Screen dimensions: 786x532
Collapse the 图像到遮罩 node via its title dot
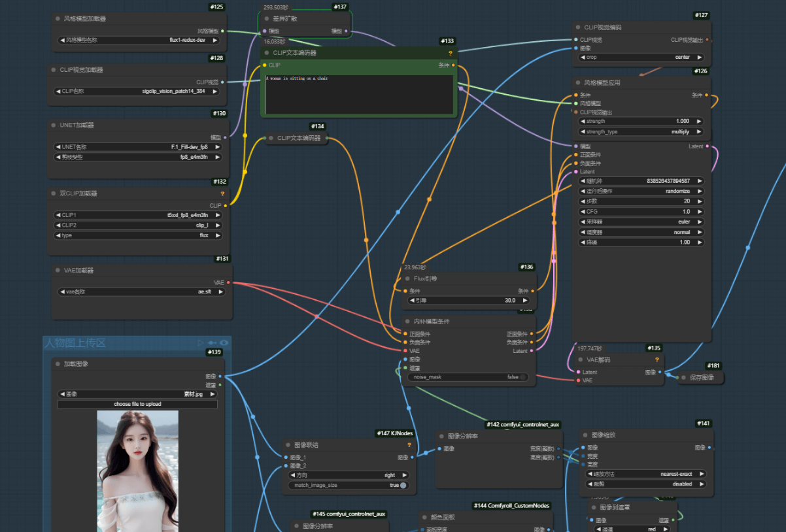593,507
